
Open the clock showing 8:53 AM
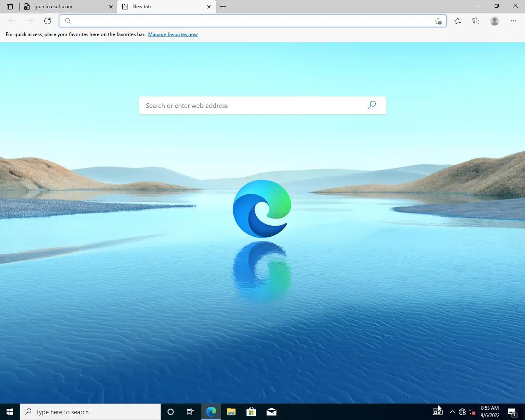pos(490,412)
